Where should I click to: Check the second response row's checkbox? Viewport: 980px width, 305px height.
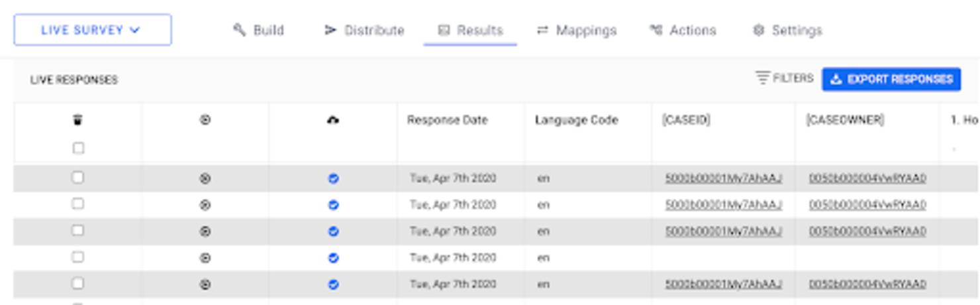click(78, 204)
